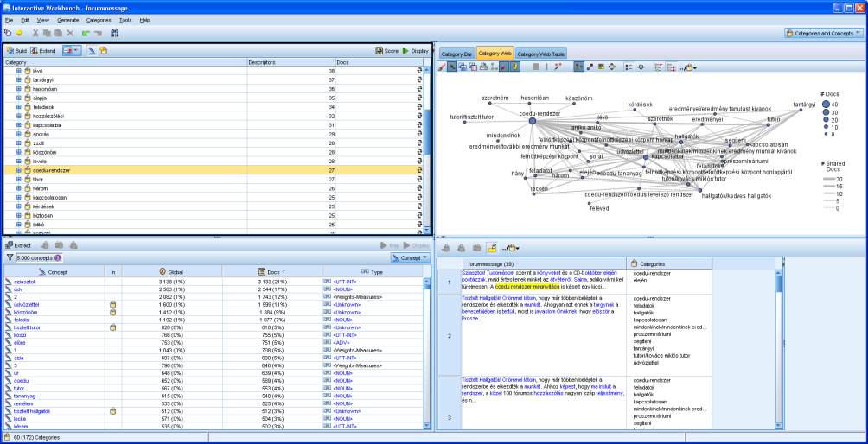Viewport: 868px width, 444px height.
Task: Click the gray stop square in the web toolbar
Action: pos(536,67)
